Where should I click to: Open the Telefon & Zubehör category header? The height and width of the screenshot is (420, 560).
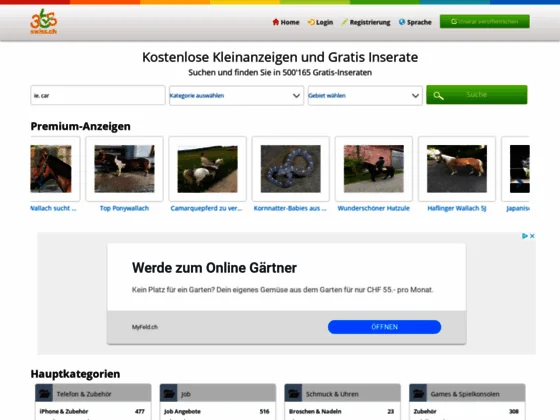(x=93, y=393)
